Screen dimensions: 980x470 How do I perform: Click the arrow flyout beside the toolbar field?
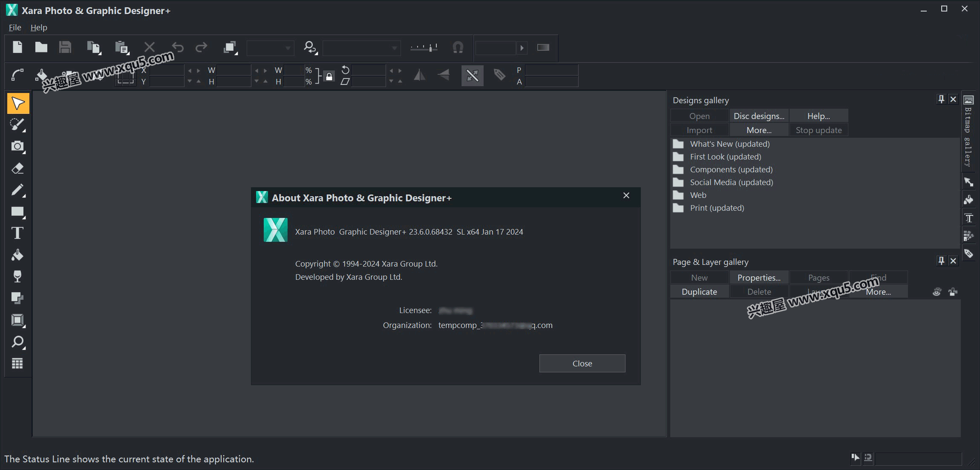click(x=522, y=48)
